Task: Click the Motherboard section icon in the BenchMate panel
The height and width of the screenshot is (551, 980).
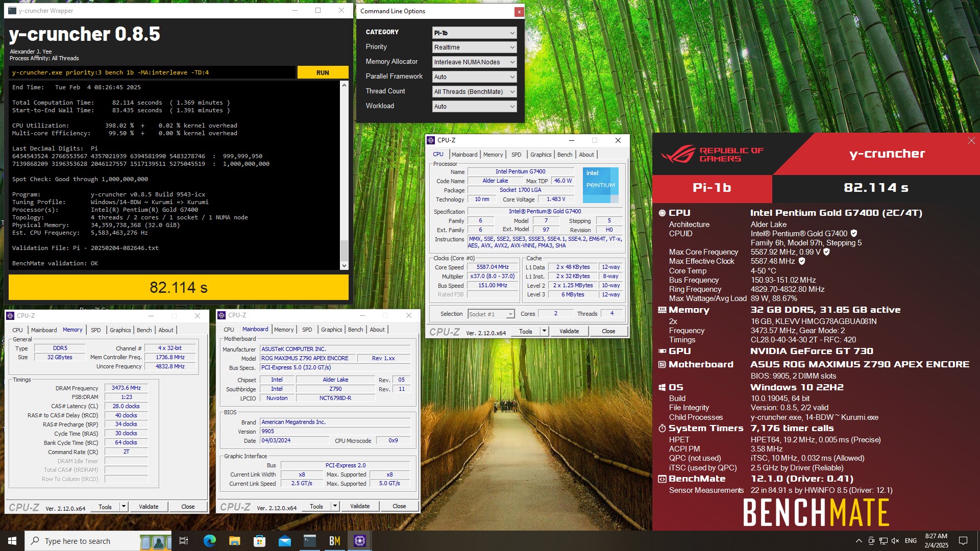Action: tap(662, 364)
